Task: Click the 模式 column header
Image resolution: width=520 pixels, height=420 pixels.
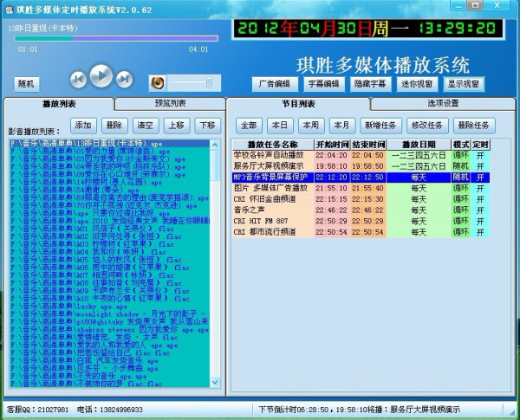Action: (x=461, y=145)
